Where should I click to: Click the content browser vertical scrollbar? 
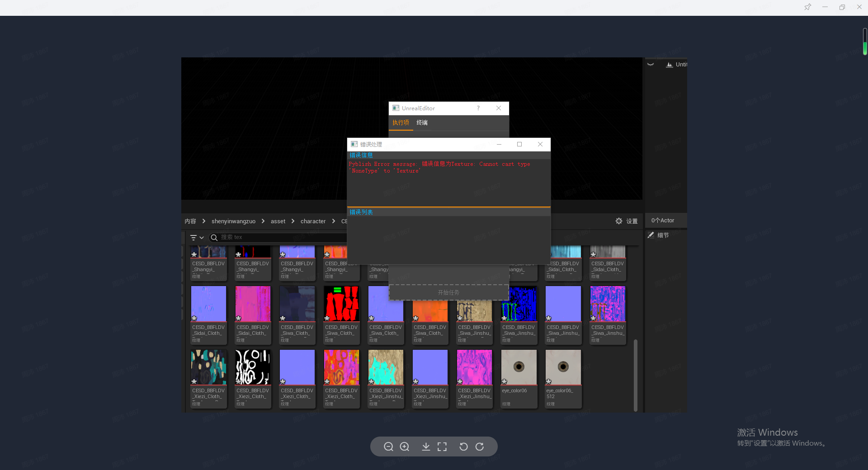(636, 375)
